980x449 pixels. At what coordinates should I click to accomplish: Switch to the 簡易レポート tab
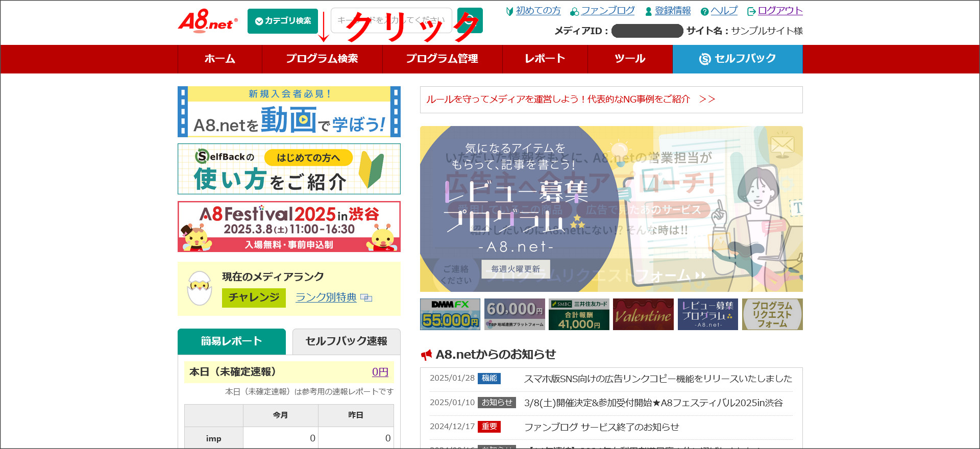232,341
